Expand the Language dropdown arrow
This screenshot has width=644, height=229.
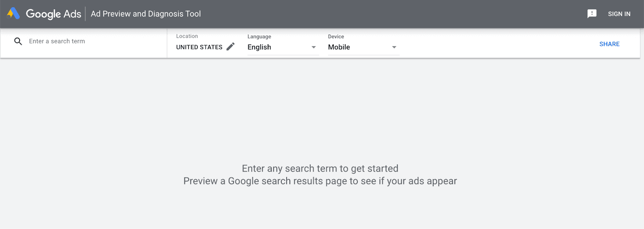[x=314, y=47]
